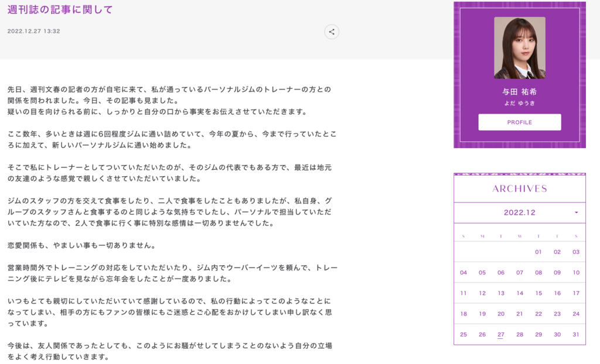Select date 19 in the archive calendar
Viewport: 600px width, 364px height.
point(482,314)
